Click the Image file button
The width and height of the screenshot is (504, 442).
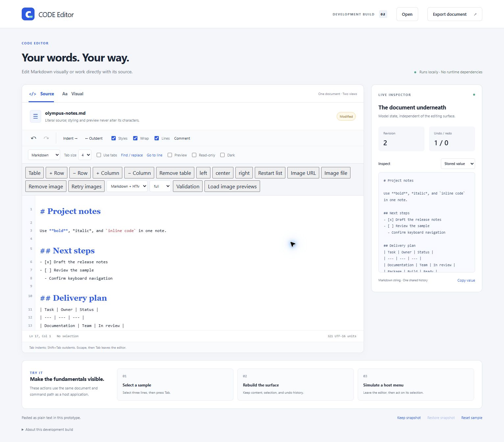(336, 173)
